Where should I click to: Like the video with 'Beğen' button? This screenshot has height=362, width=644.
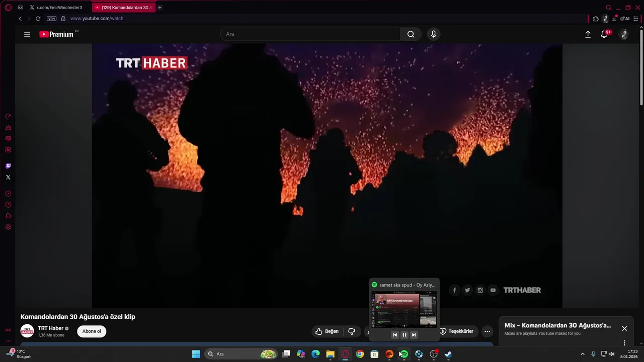327,331
